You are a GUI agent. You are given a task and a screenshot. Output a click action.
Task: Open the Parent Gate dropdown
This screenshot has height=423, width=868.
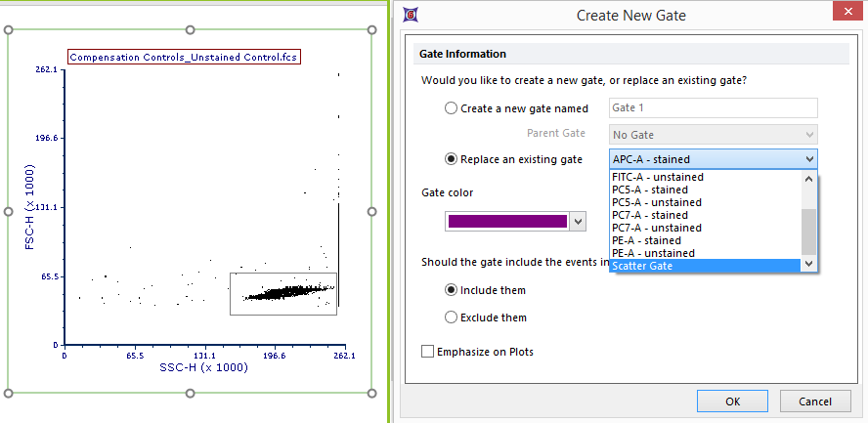click(713, 134)
